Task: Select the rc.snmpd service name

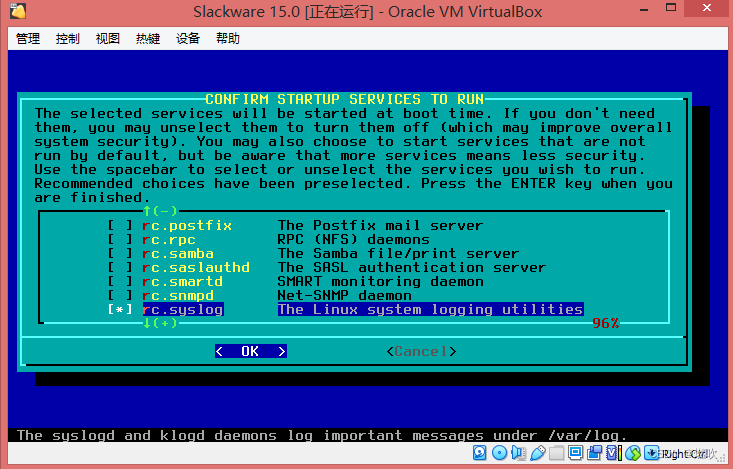Action: coord(178,296)
